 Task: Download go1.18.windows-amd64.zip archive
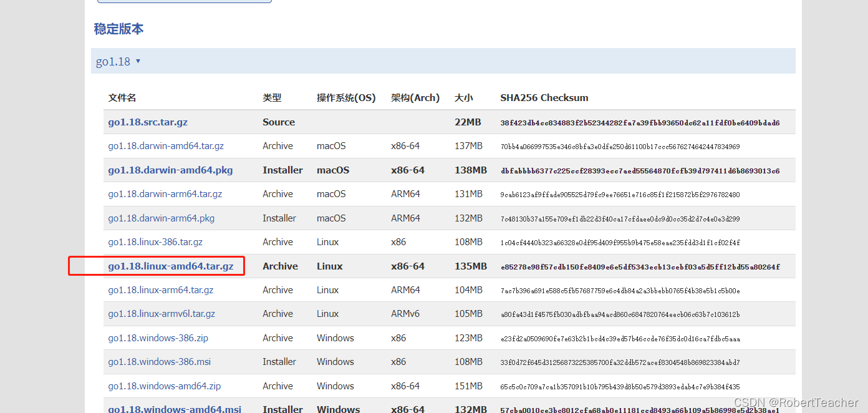point(165,386)
